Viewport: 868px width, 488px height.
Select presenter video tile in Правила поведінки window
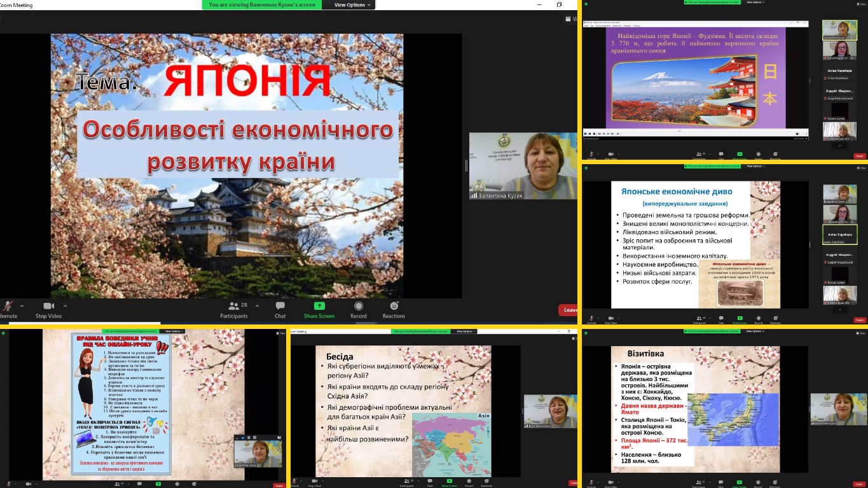(x=259, y=451)
